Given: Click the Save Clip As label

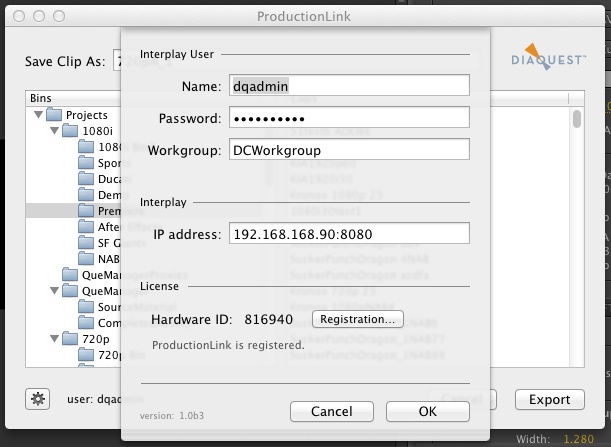Looking at the screenshot, I should click(65, 62).
